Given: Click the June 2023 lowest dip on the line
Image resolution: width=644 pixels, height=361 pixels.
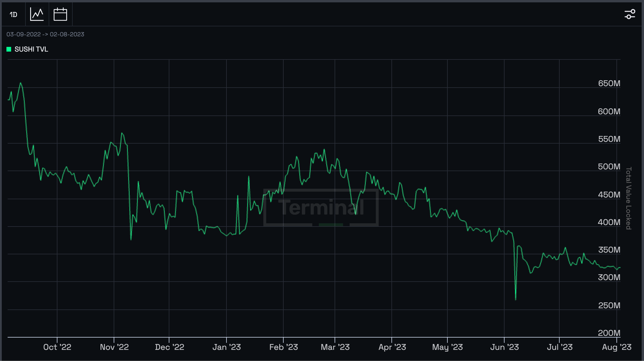Looking at the screenshot, I should [516, 299].
